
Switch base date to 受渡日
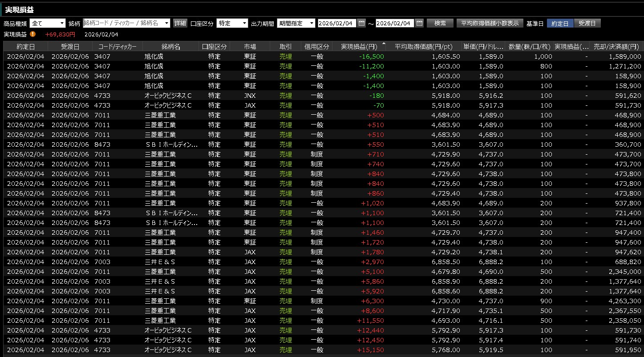[587, 24]
